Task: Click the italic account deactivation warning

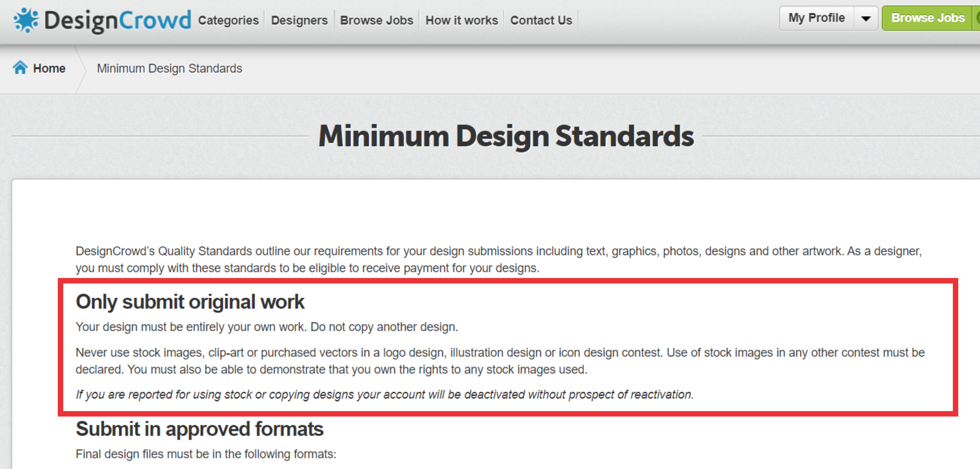Action: (384, 394)
